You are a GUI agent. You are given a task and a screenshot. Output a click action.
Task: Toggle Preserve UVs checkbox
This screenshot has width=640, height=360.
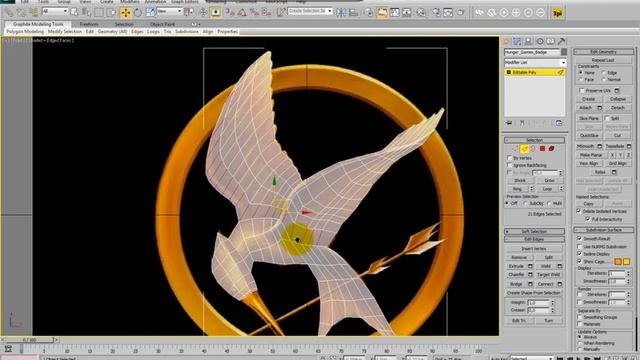point(582,91)
